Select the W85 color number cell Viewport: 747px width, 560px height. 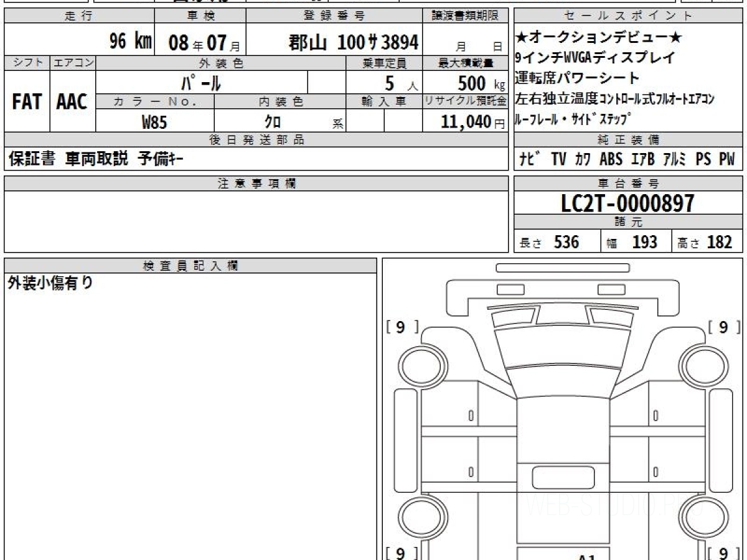154,121
